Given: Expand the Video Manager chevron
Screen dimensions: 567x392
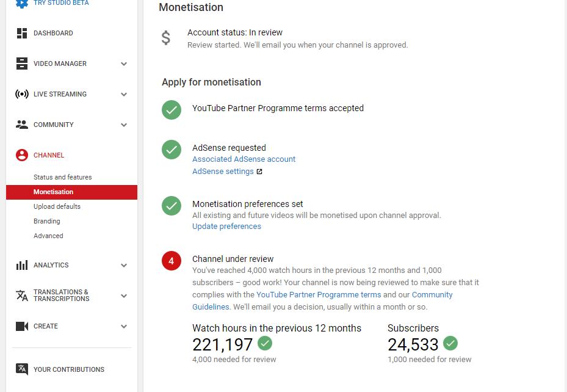Looking at the screenshot, I should pos(124,64).
